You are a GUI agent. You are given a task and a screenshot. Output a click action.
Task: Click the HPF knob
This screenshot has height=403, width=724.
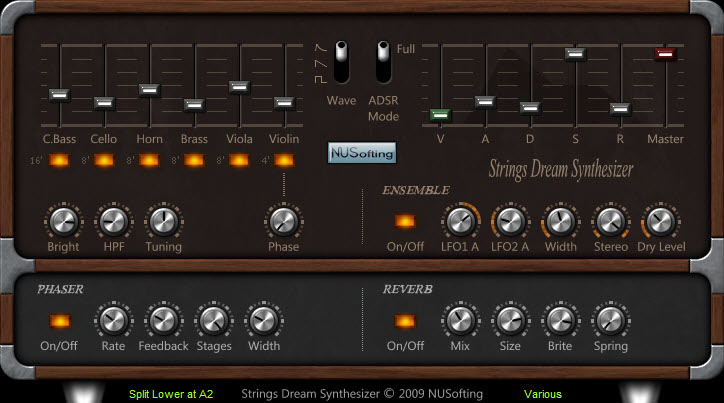[x=113, y=220]
